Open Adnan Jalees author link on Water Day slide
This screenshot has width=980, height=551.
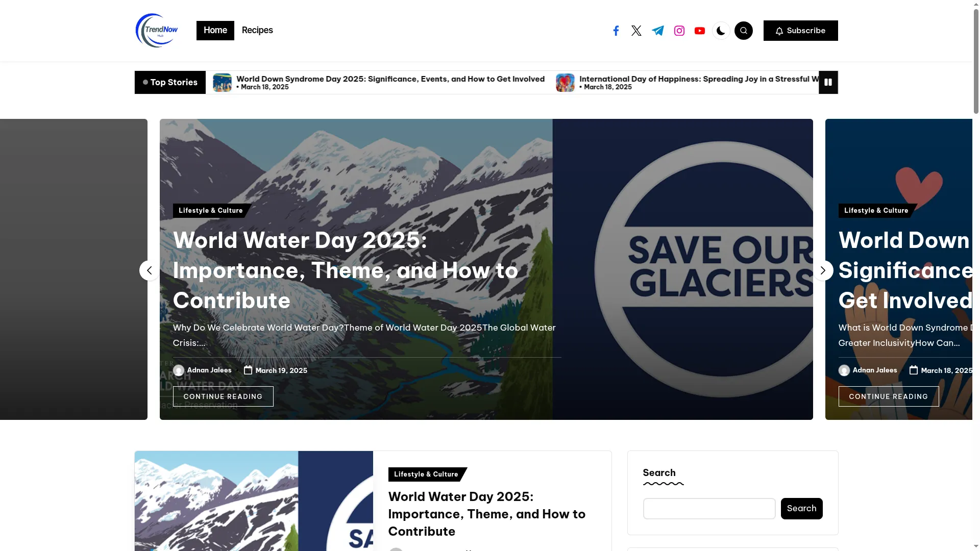pyautogui.click(x=209, y=370)
